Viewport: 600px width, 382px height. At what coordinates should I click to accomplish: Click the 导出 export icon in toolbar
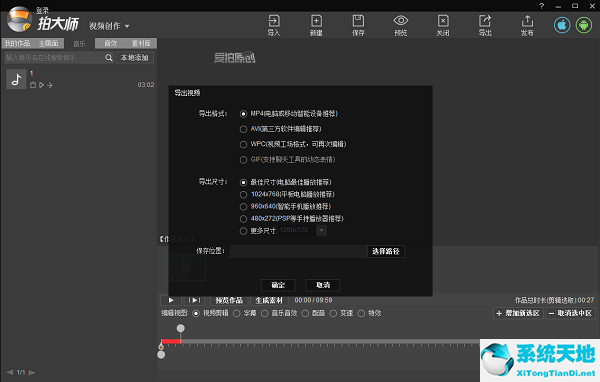(485, 25)
